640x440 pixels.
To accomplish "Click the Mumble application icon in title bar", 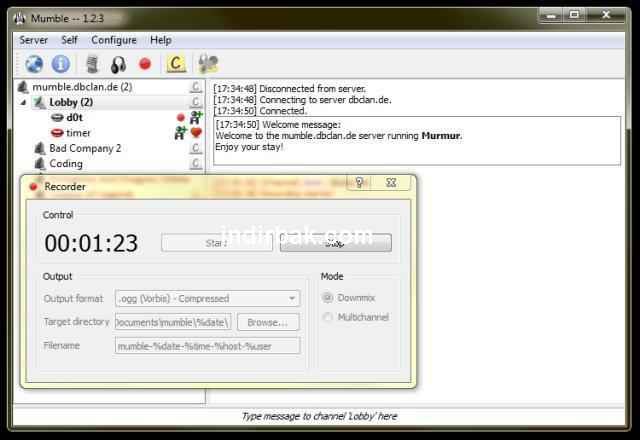I will [20, 18].
